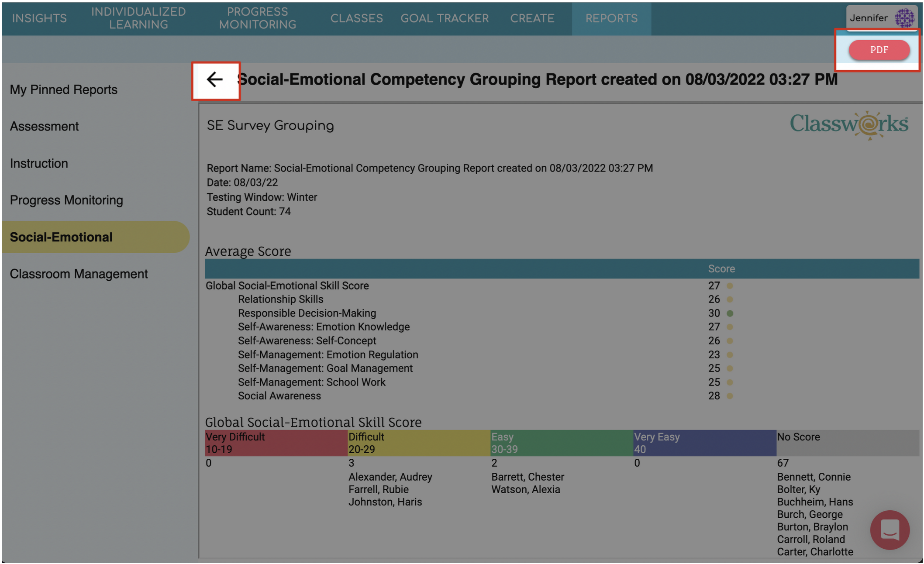The image size is (924, 564).
Task: Click student Bennett, Connie in No Score column
Action: pos(814,477)
